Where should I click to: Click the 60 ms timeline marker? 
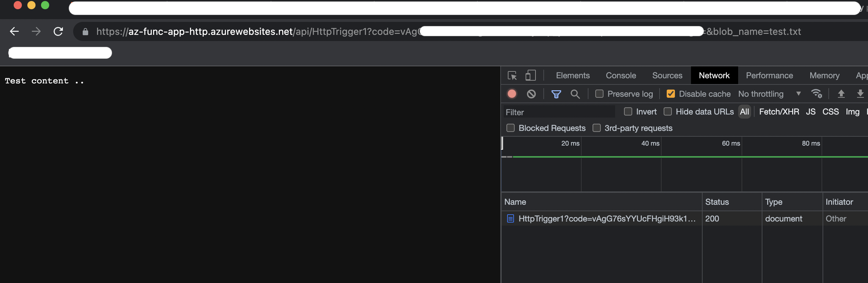[x=731, y=144]
